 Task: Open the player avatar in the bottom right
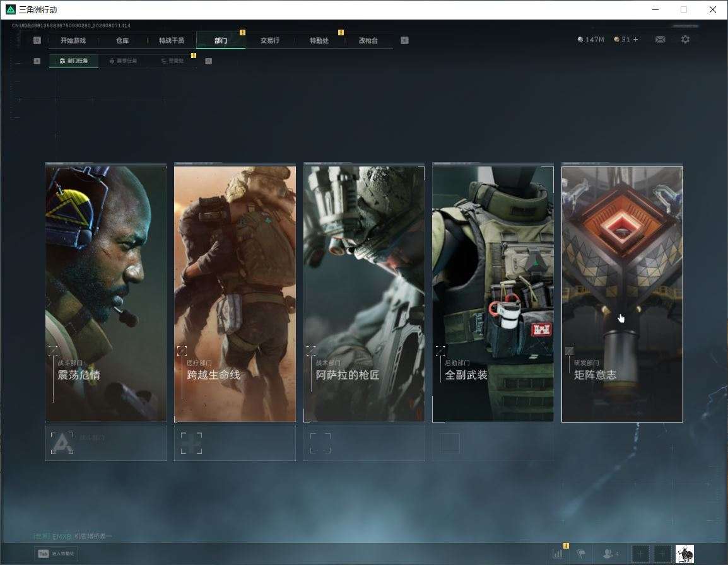[x=685, y=554]
